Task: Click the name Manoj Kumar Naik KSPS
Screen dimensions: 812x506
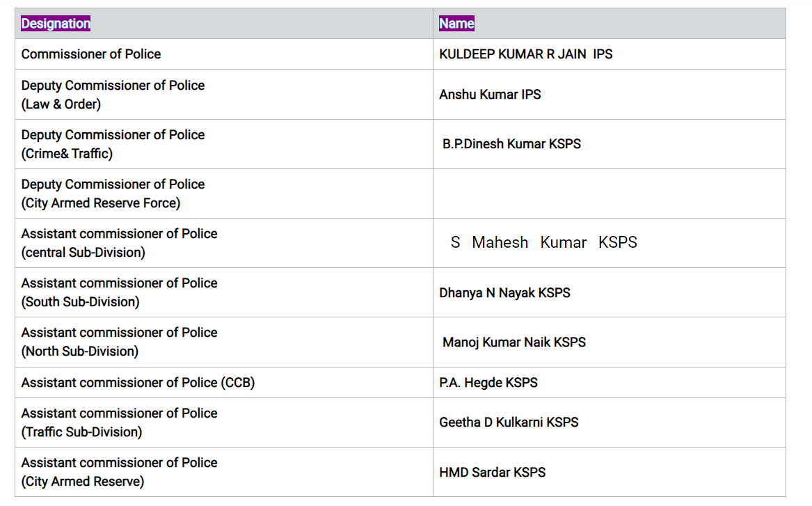Action: pyautogui.click(x=514, y=342)
